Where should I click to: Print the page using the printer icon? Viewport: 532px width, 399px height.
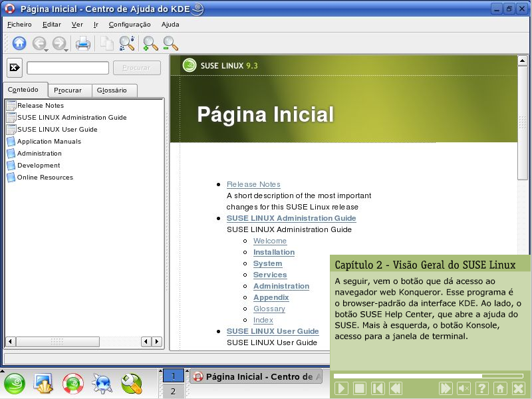click(x=82, y=43)
